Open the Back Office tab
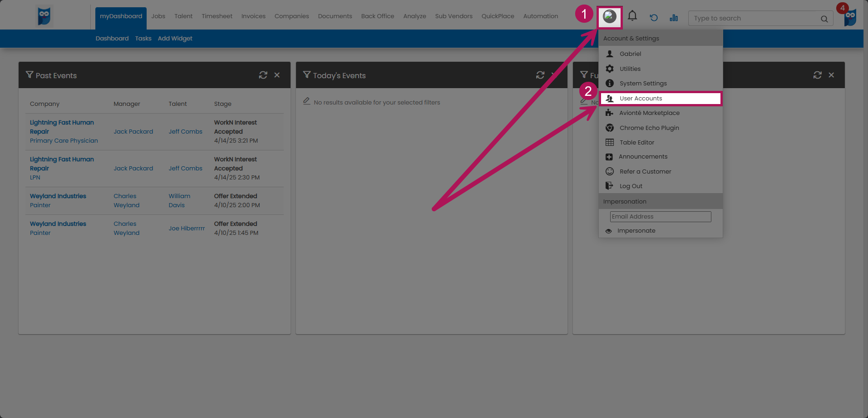Screen dimensions: 868x418 click(377, 16)
